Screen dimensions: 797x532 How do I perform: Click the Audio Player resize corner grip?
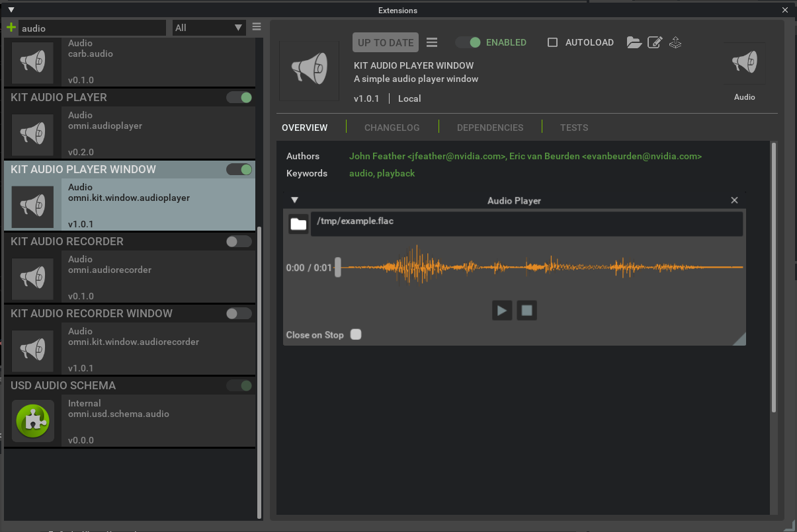coord(739,339)
